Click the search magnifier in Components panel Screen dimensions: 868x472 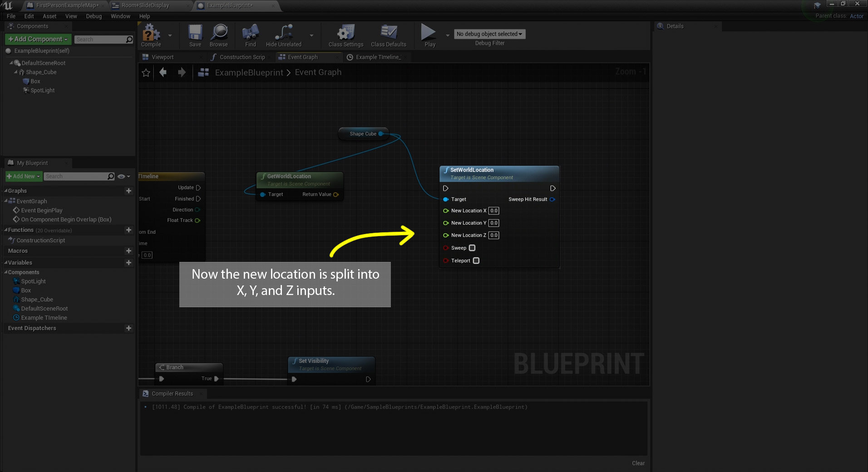pyautogui.click(x=129, y=39)
